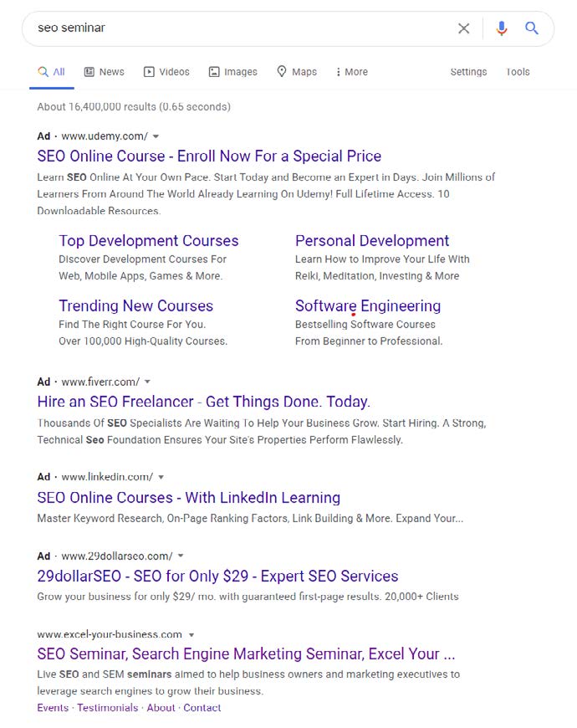Screen dimensions: 577x728
Task: Click the 'About 16,400,000 results' text
Action: pos(134,107)
